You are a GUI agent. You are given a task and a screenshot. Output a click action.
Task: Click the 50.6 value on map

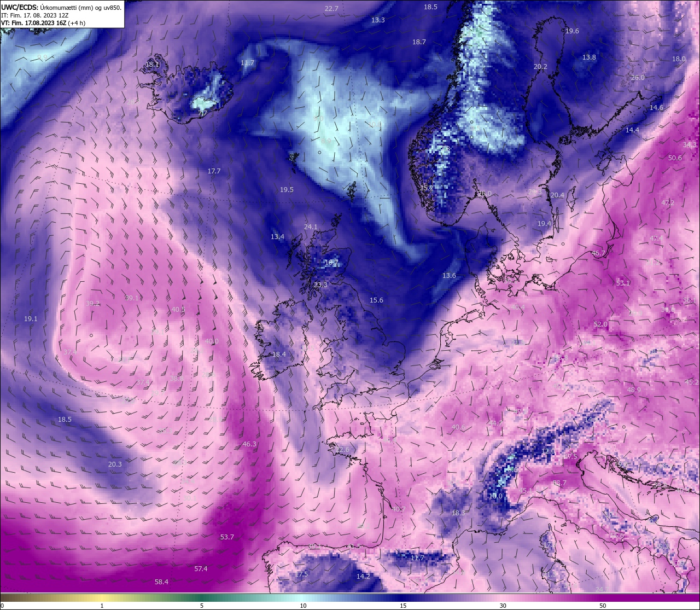pos(675,158)
